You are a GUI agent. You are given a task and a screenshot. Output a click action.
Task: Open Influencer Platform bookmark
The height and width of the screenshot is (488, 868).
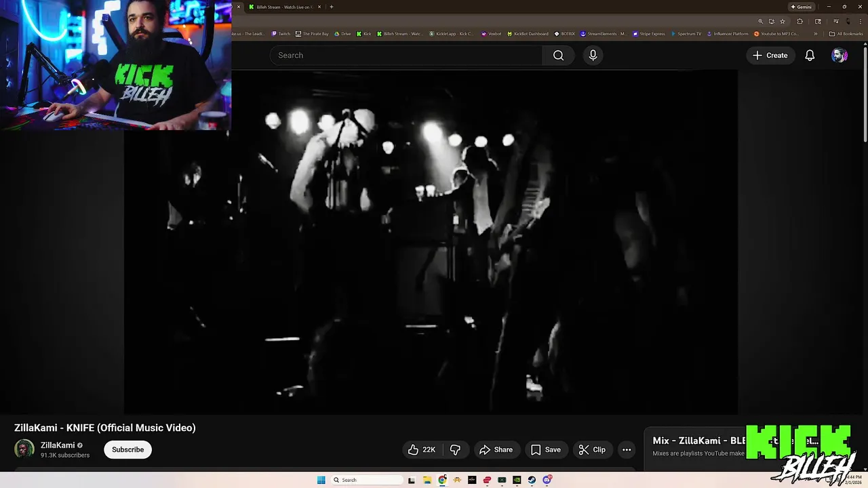pyautogui.click(x=728, y=34)
